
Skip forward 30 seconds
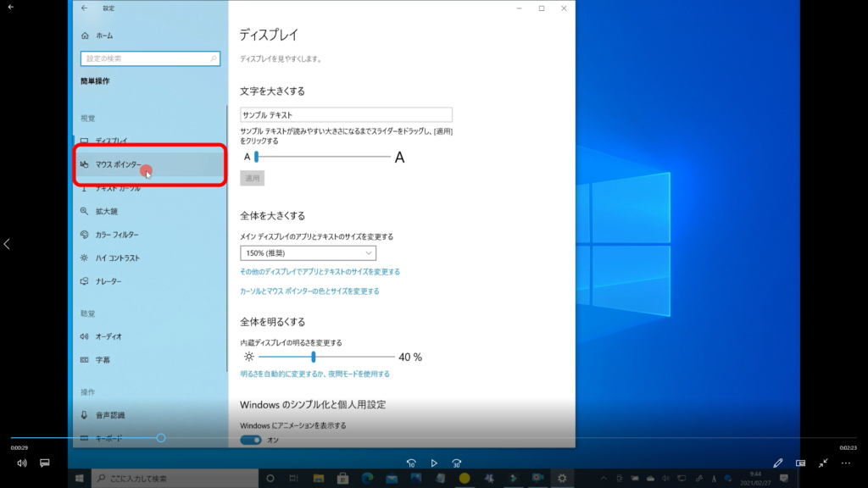click(457, 463)
